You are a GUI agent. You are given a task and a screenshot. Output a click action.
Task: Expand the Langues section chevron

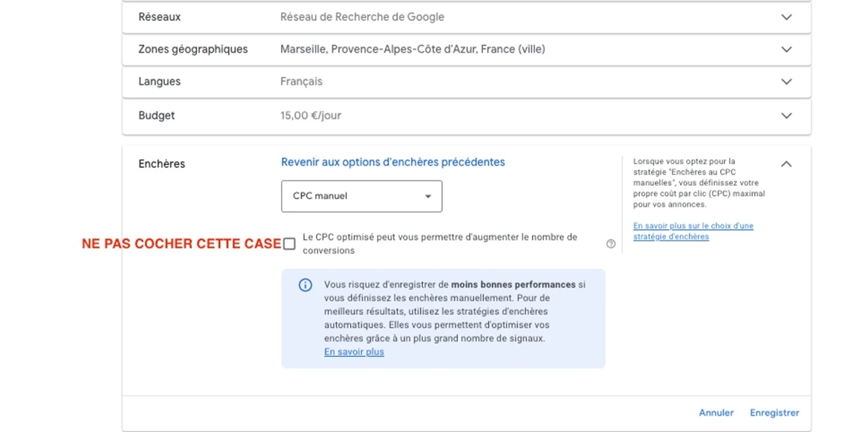click(x=786, y=82)
